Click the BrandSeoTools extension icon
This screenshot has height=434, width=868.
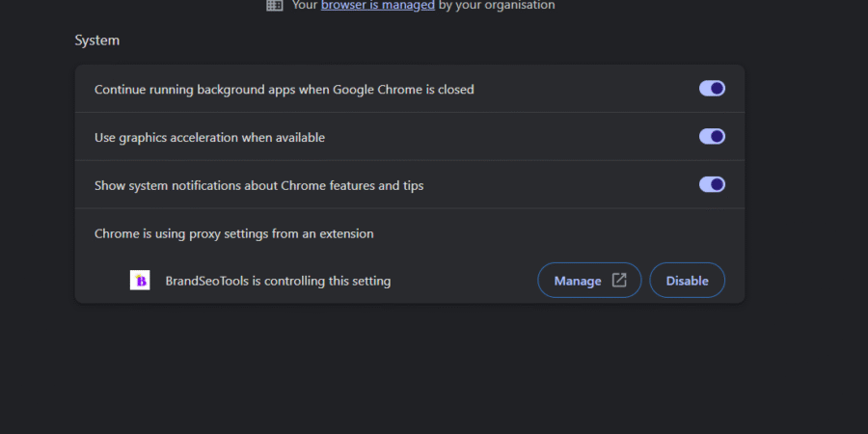(140, 280)
